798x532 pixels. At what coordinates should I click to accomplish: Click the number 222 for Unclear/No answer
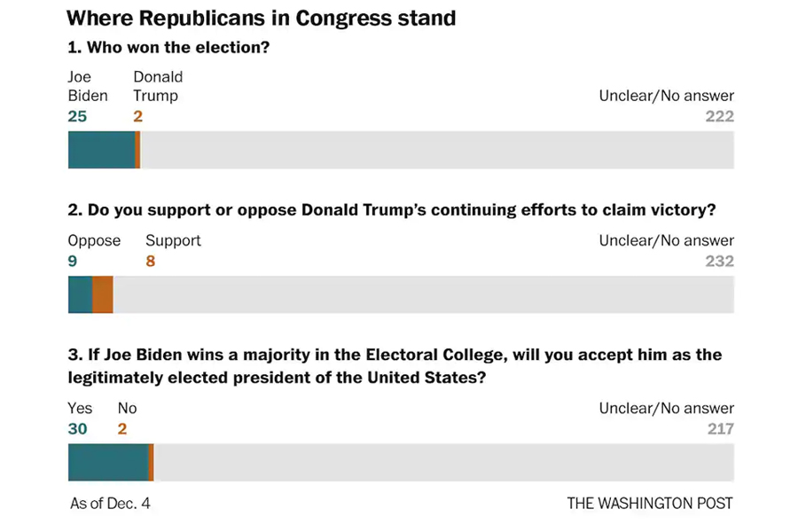[720, 116]
